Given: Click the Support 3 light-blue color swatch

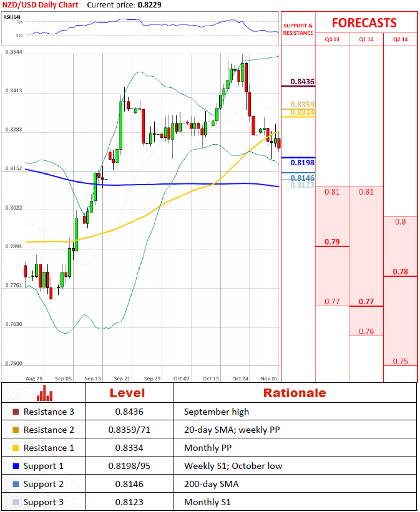Looking at the screenshot, I should pos(16,502).
